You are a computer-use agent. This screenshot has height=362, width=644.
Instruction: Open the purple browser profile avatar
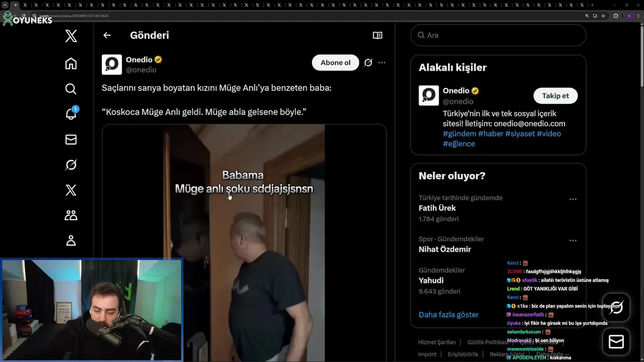click(629, 16)
